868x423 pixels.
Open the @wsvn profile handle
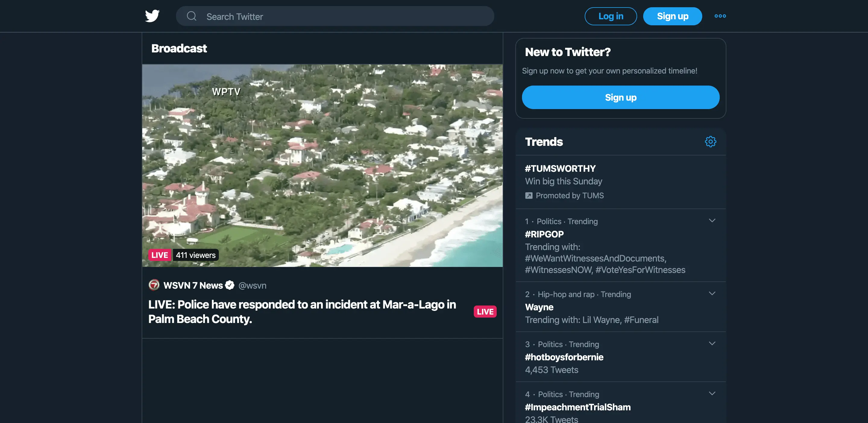(252, 286)
